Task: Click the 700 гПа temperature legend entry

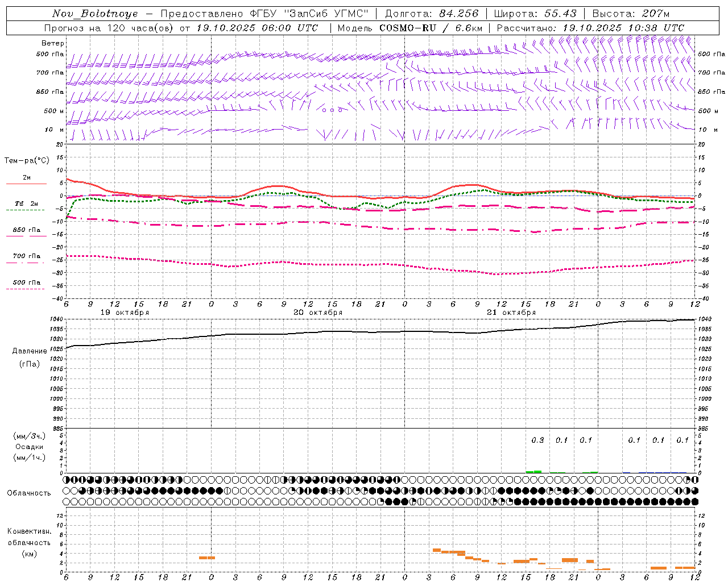Action: pos(26,257)
